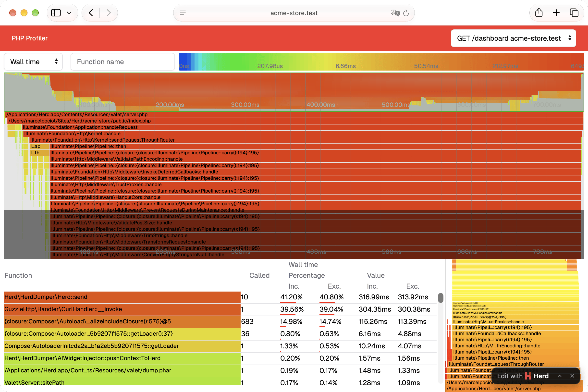Select the TrimStrings::handle frame
The height and width of the screenshot is (392, 588).
click(x=316, y=236)
